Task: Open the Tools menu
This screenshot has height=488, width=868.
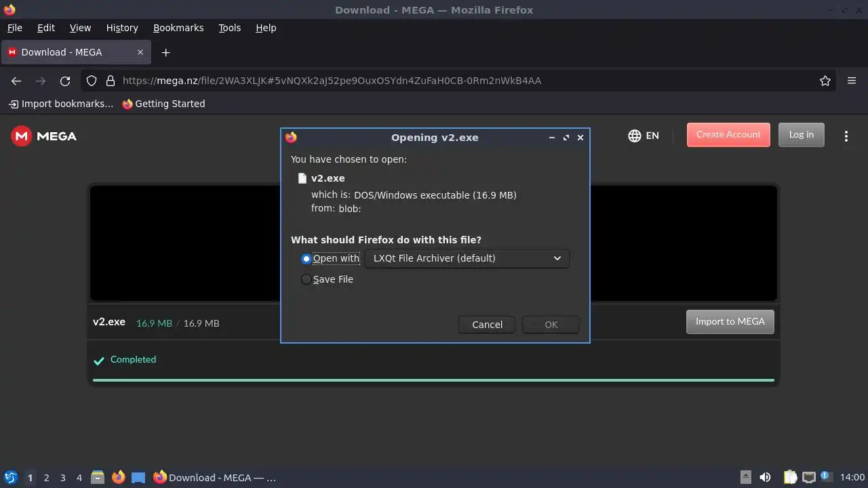Action: 229,28
